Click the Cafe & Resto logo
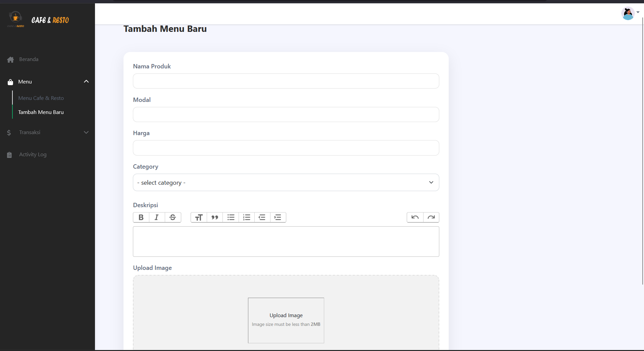 point(38,20)
